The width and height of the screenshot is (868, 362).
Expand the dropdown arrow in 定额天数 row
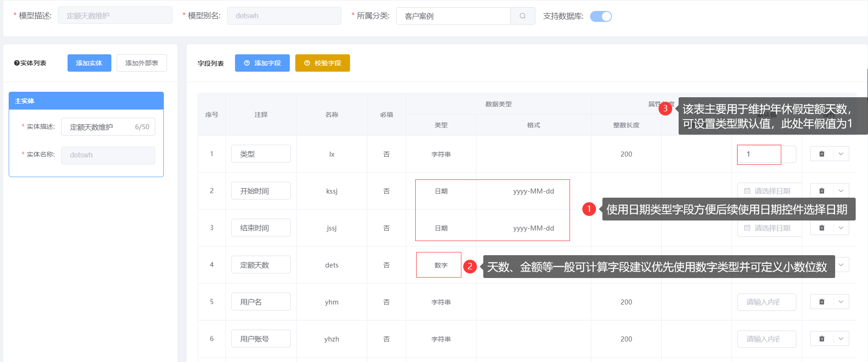(x=841, y=265)
